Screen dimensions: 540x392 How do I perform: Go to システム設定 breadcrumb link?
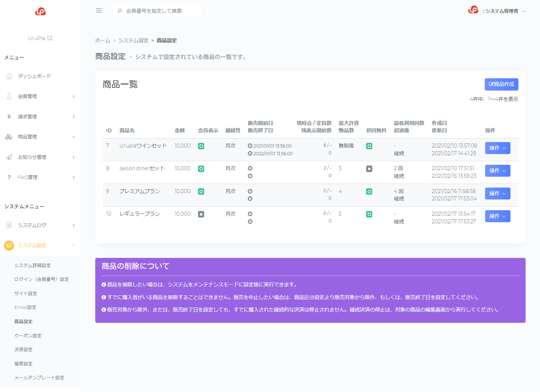[133, 40]
